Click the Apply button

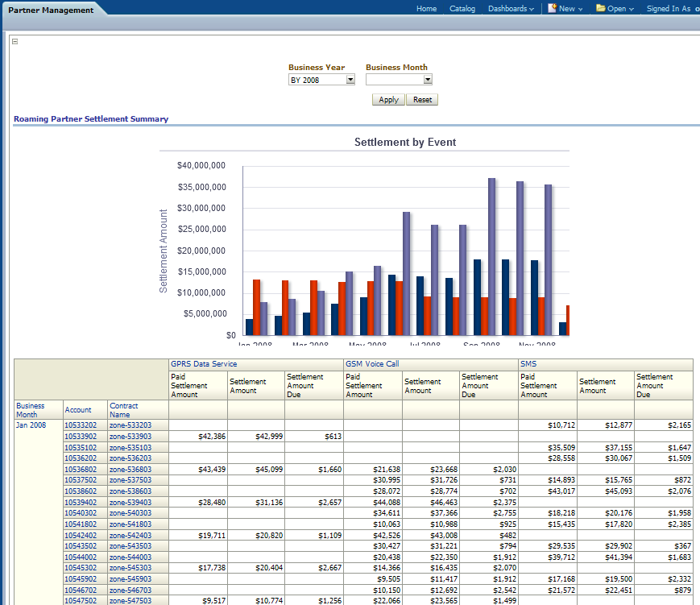(388, 100)
